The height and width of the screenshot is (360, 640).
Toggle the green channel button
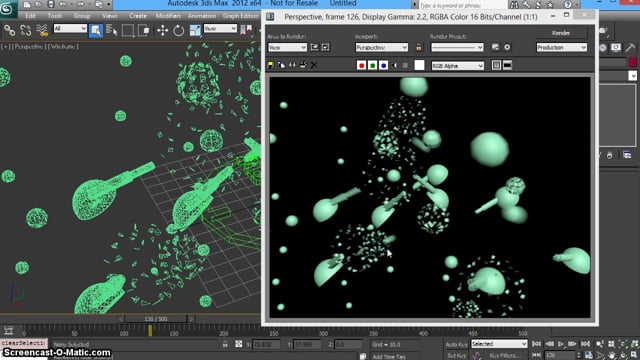tap(372, 65)
